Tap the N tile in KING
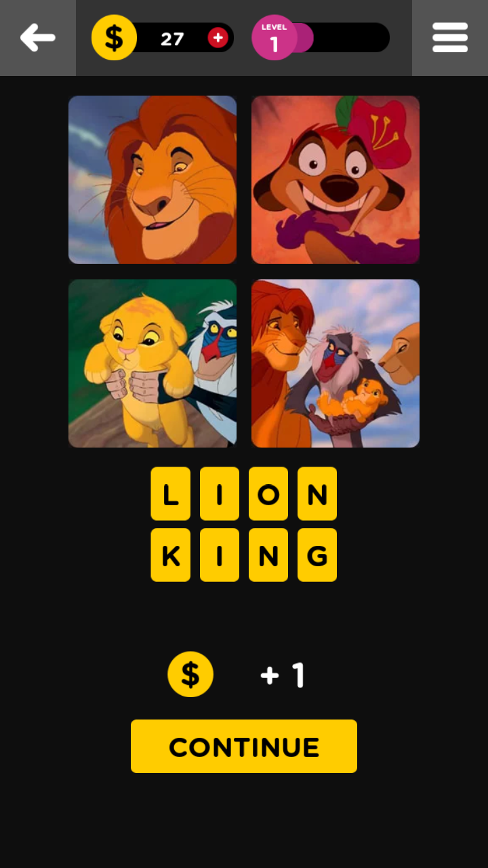The image size is (488, 868). tap(268, 555)
